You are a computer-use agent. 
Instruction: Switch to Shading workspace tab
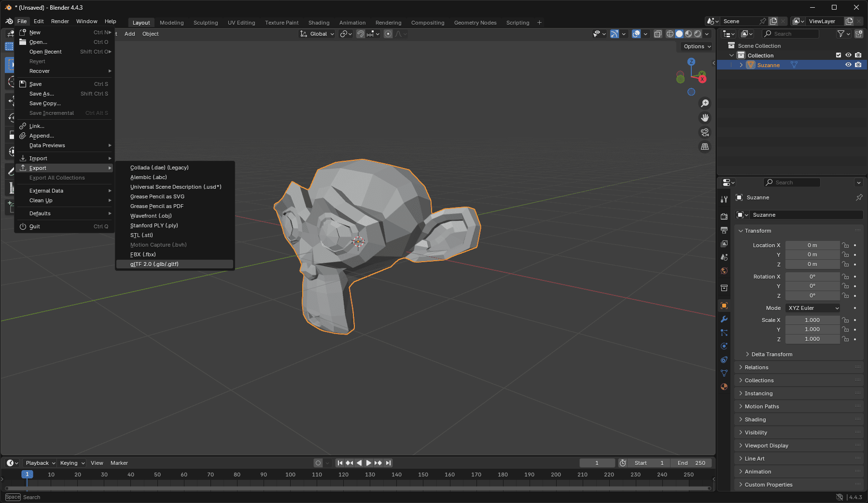tap(319, 23)
